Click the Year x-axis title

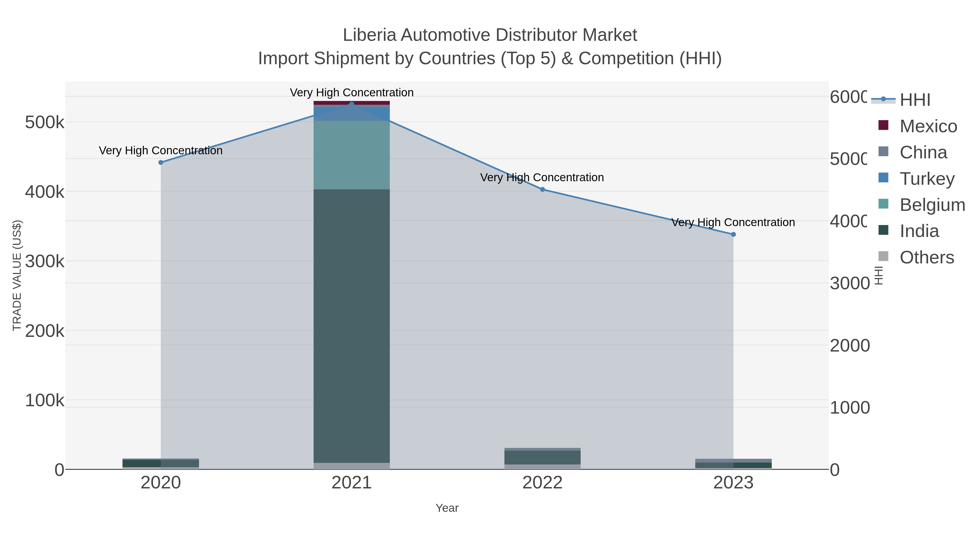click(x=447, y=508)
